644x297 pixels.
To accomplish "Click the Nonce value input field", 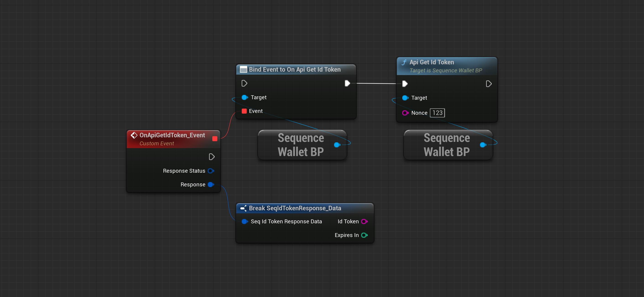I will click(437, 113).
